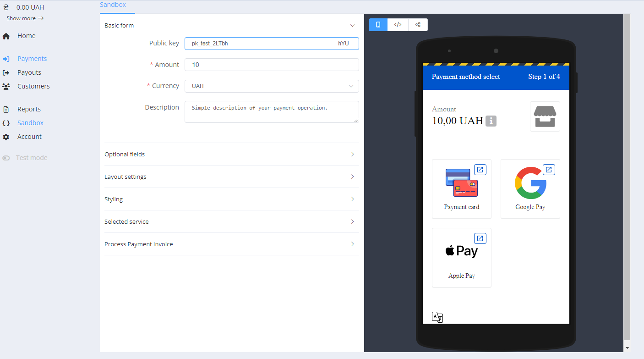The height and width of the screenshot is (359, 644).
Task: Open Payment card in new window icon
Action: (480, 170)
